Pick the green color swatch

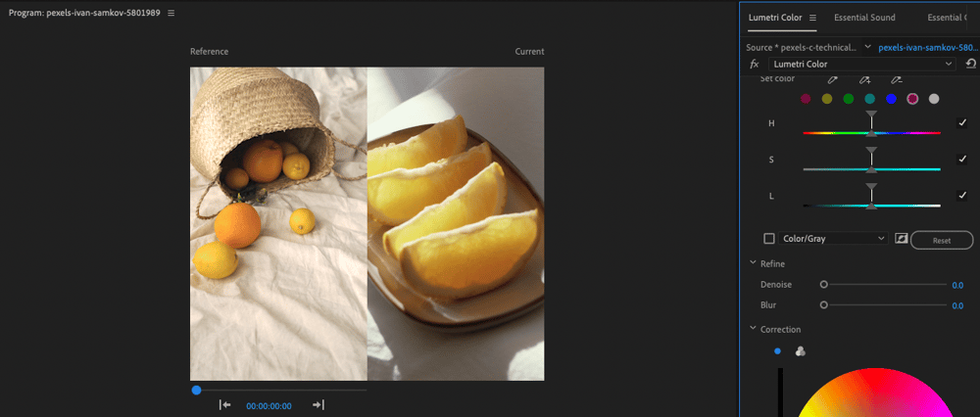pyautogui.click(x=848, y=99)
